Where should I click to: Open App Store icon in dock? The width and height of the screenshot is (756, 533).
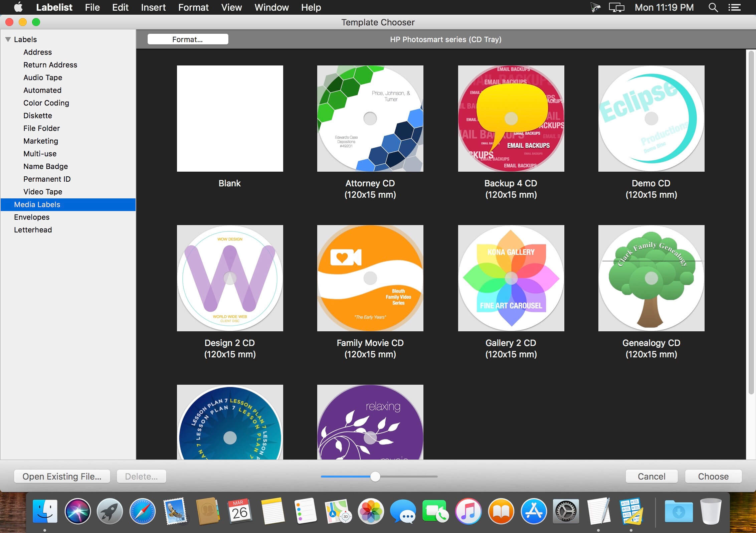click(533, 511)
